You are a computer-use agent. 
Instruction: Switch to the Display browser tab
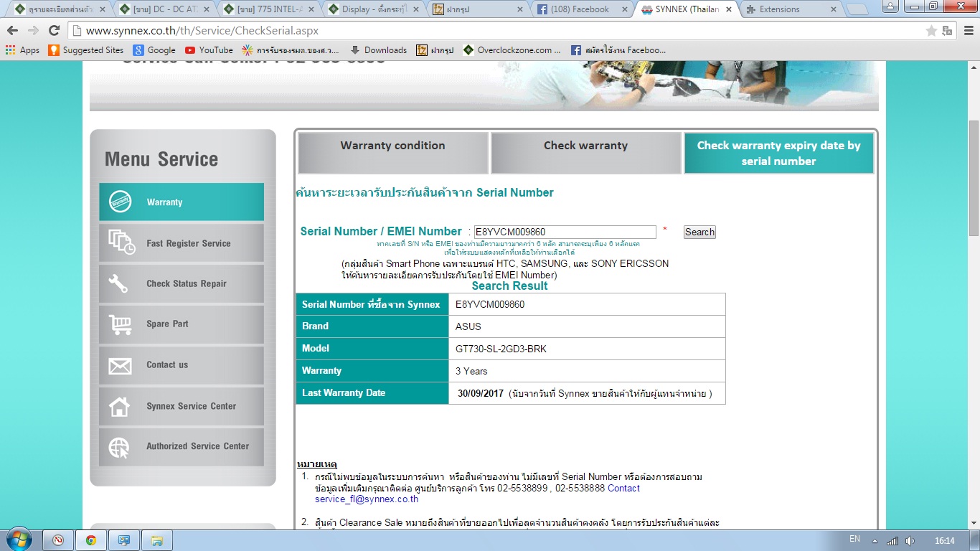373,9
